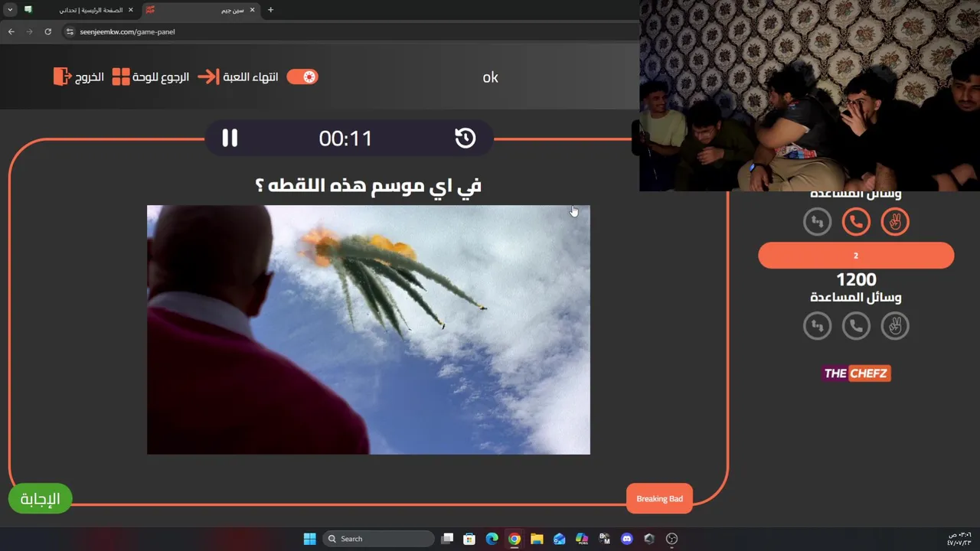Open Microsoft 365 app from taskbar
This screenshot has height=551, width=980.
coord(582,539)
